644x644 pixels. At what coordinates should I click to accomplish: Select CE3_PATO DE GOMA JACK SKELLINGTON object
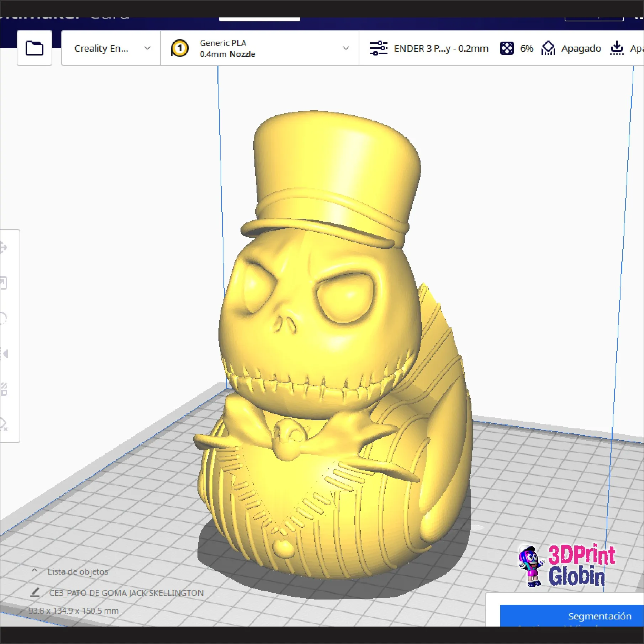126,592
